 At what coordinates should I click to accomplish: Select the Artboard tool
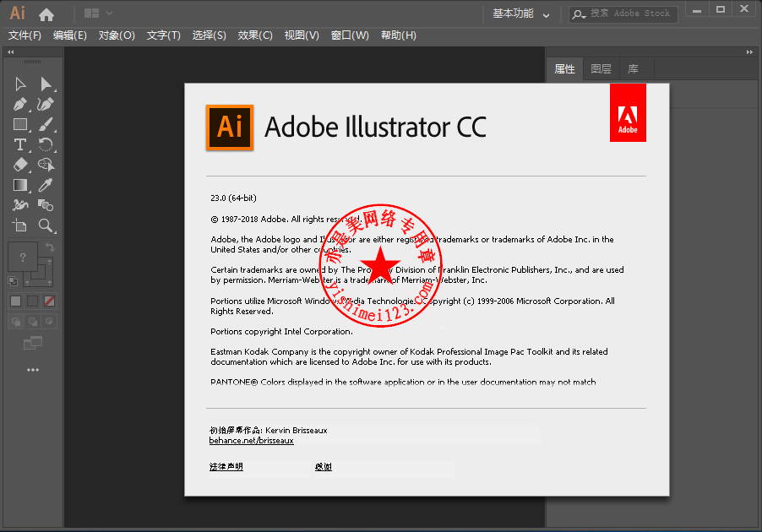[x=20, y=225]
